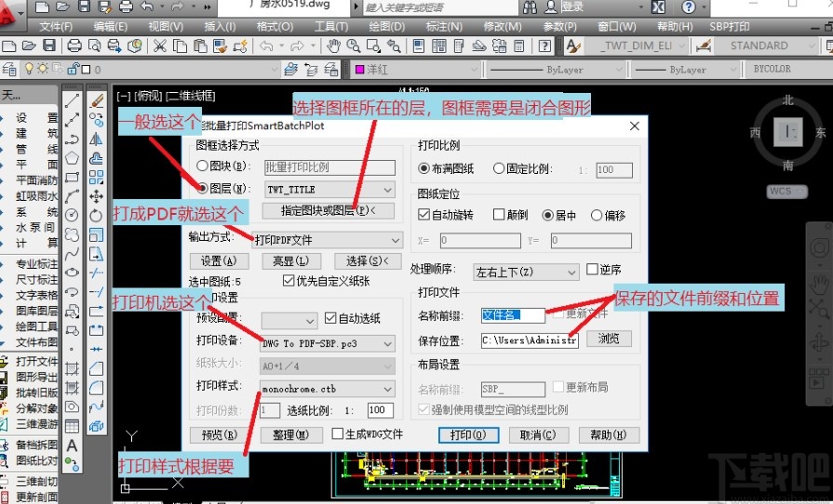The height and width of the screenshot is (504, 833).
Task: Click the Pan hand icon in toolbar
Action: click(x=333, y=46)
